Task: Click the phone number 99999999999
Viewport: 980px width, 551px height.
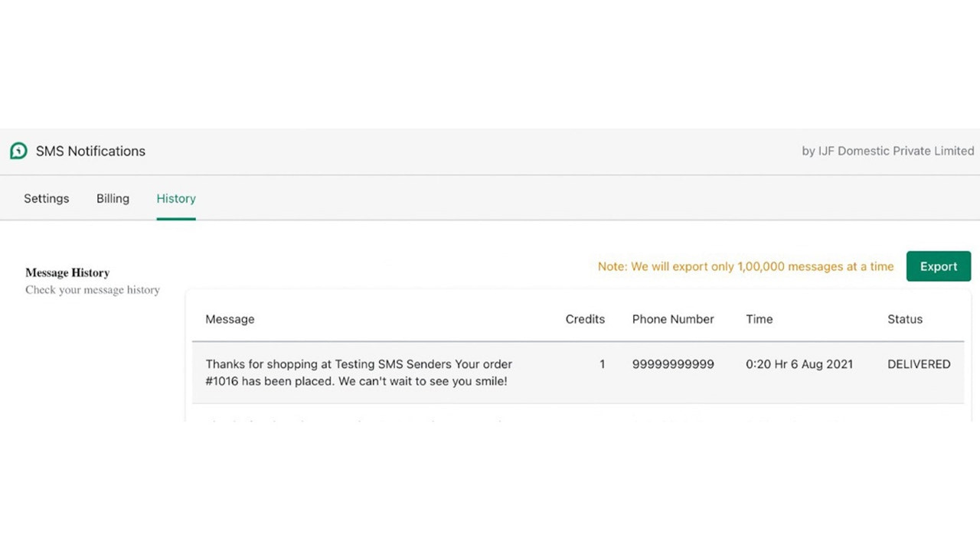Action: 673,364
